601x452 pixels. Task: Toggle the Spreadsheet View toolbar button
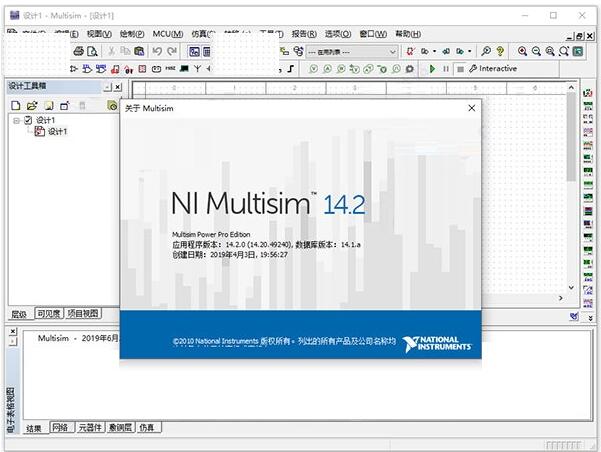click(x=207, y=51)
